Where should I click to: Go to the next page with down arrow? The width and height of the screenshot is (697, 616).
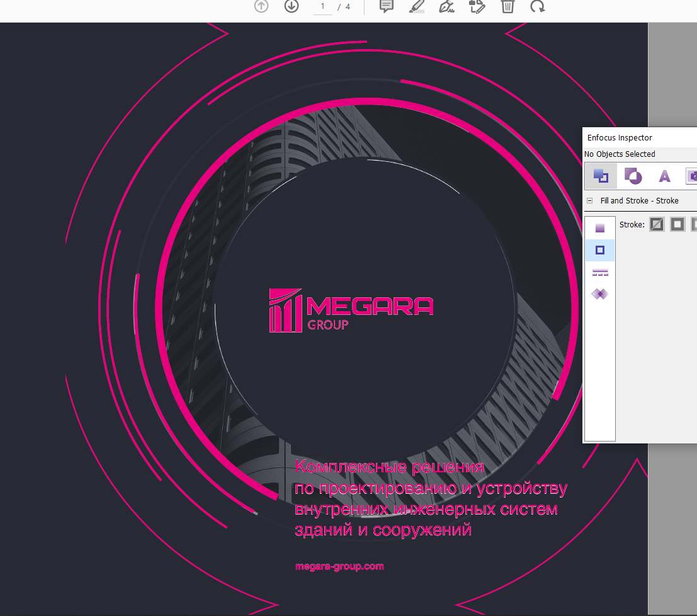point(292,6)
